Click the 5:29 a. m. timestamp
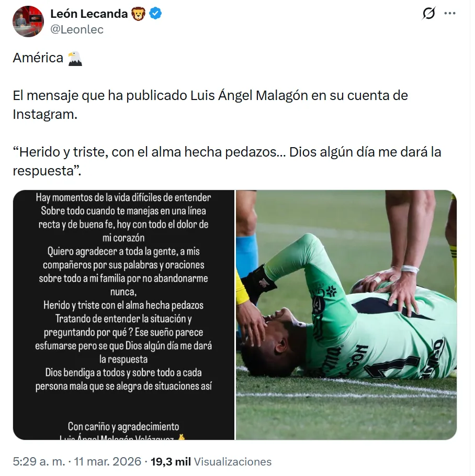The image size is (475, 476). click(39, 461)
